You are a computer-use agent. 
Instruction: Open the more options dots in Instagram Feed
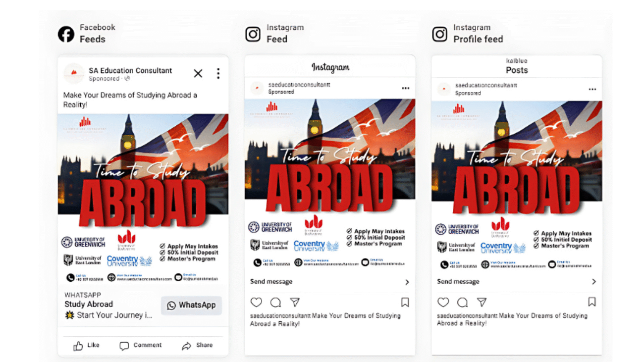tap(406, 88)
